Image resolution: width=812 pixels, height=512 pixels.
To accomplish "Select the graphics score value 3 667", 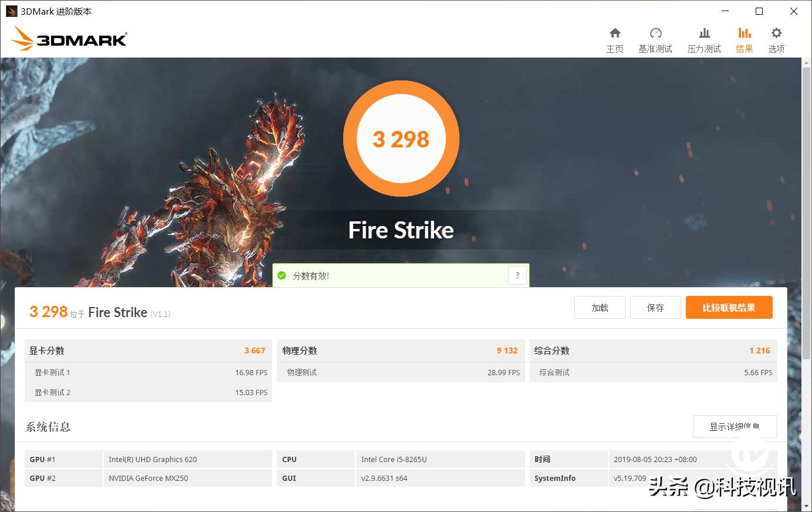I will pyautogui.click(x=255, y=350).
